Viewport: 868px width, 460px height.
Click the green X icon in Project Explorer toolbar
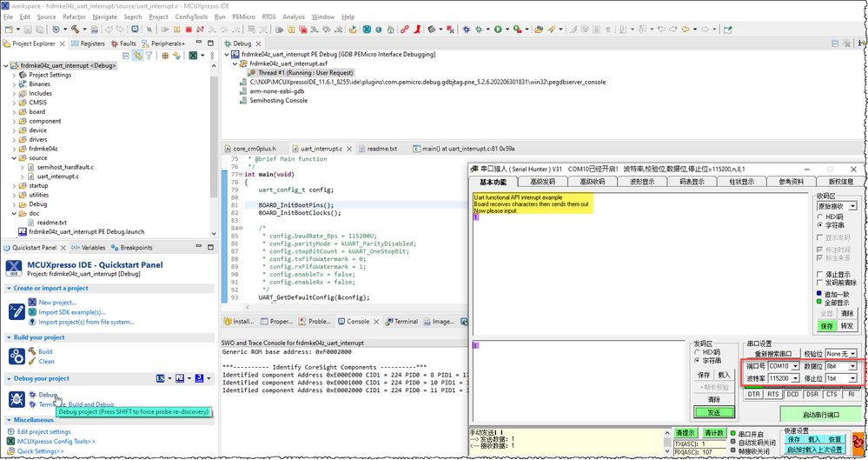(x=193, y=56)
